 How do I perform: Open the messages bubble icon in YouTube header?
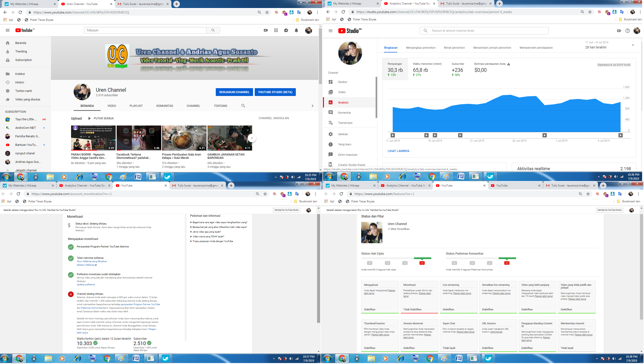(x=286, y=30)
